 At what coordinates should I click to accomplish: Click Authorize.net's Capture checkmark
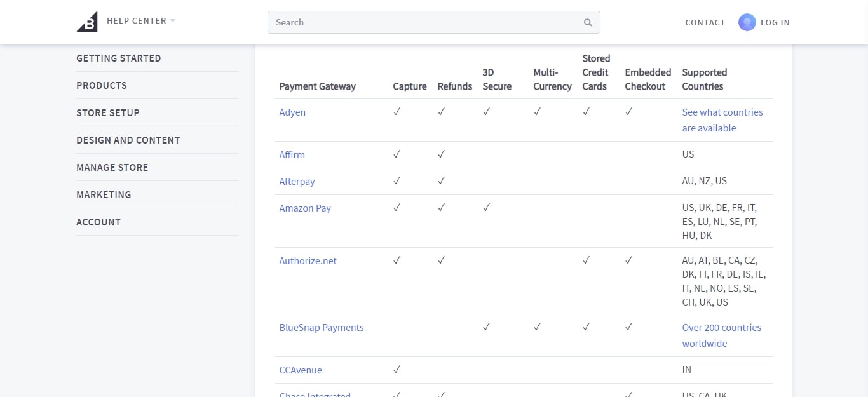pos(397,260)
